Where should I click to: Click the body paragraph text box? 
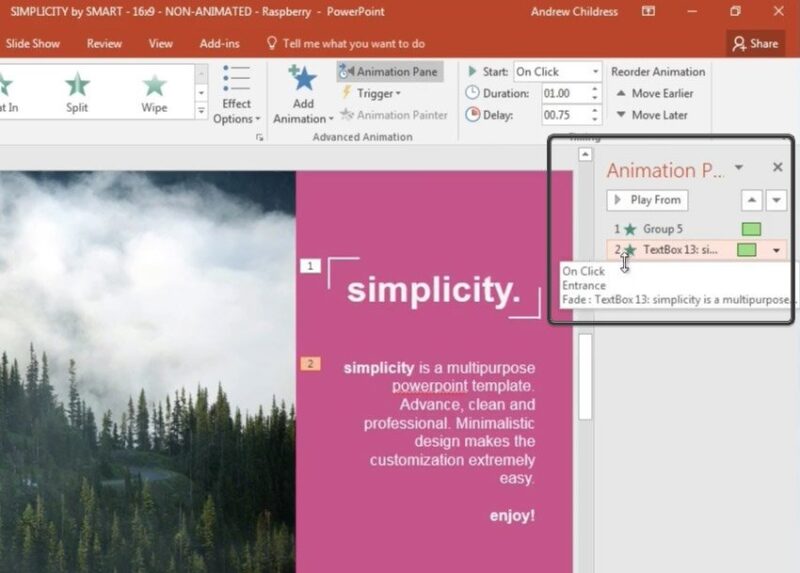[x=439, y=423]
